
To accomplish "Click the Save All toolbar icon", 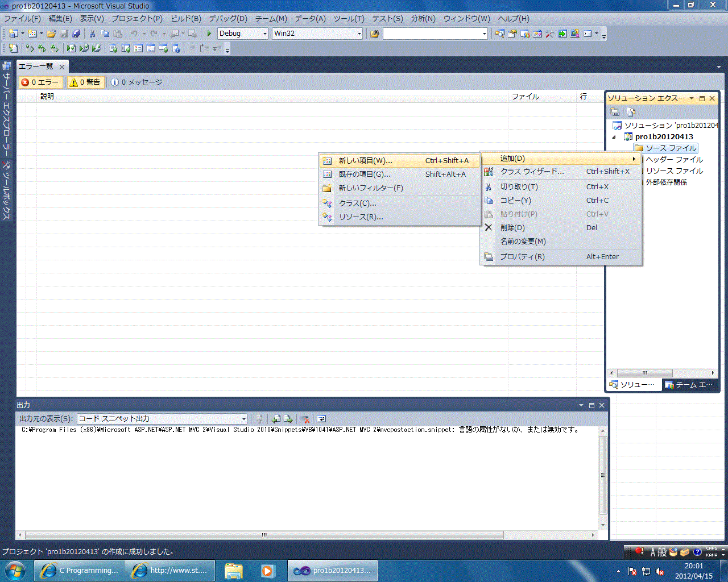I will 76,34.
